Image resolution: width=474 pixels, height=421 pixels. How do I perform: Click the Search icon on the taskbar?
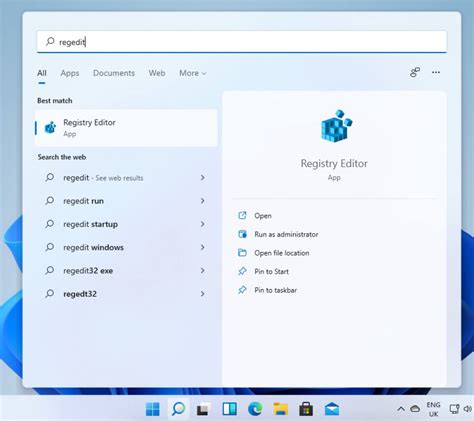tap(178, 409)
